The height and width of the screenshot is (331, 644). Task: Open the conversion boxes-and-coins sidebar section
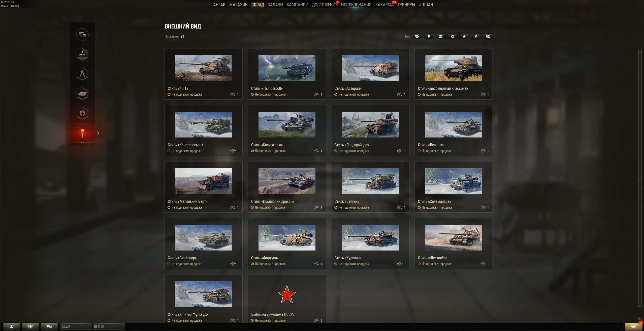[82, 34]
